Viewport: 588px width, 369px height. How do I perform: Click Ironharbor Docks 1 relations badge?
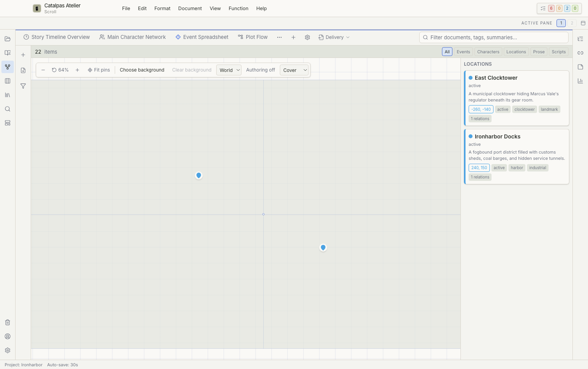480,177
